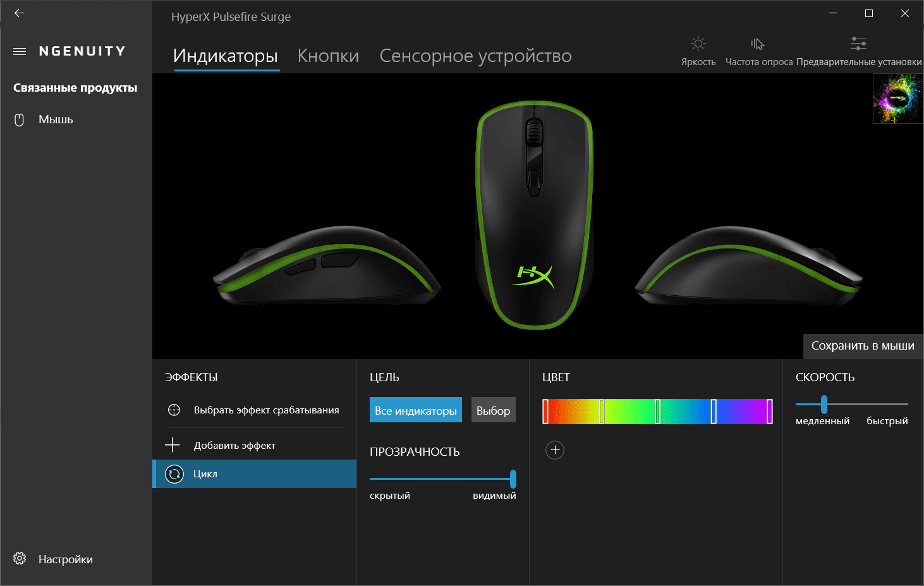Open the Предварительные установки presets panel
The height and width of the screenshot is (586, 924).
[858, 51]
